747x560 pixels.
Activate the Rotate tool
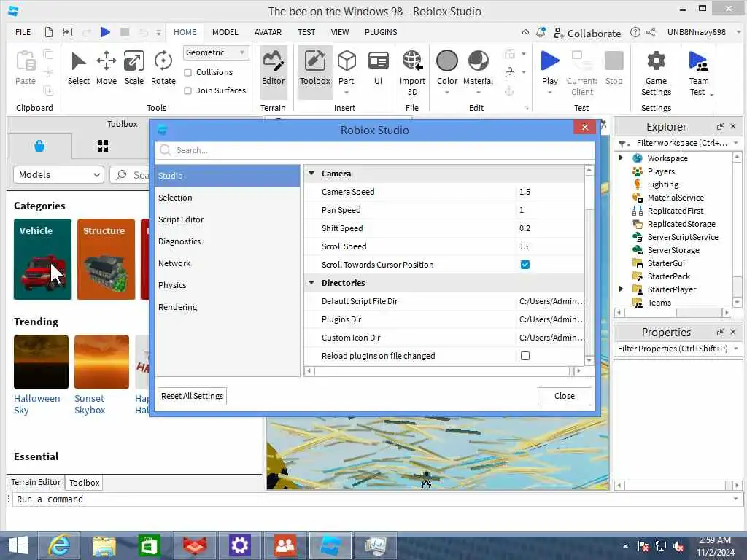click(x=163, y=69)
